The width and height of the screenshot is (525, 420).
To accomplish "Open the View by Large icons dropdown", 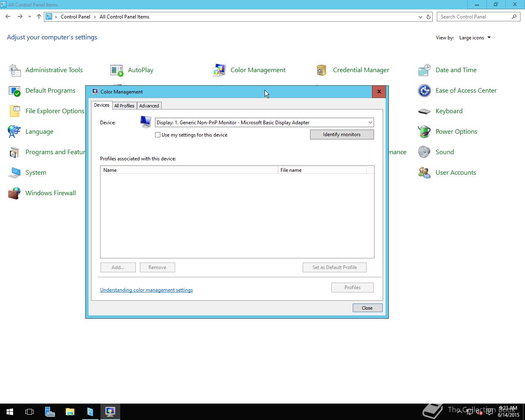I will point(475,38).
